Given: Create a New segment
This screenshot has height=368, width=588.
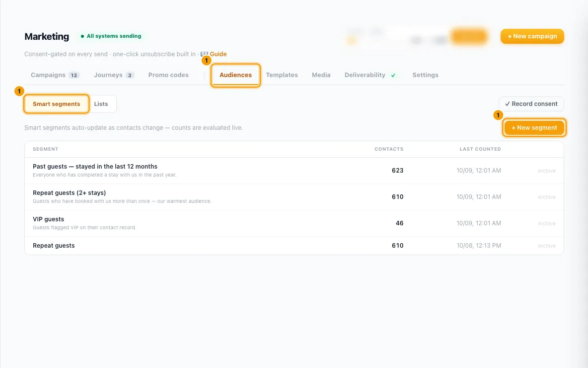Looking at the screenshot, I should point(534,128).
